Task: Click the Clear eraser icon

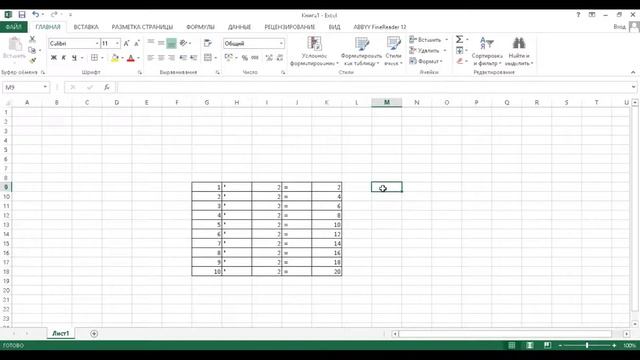Action: (x=460, y=61)
